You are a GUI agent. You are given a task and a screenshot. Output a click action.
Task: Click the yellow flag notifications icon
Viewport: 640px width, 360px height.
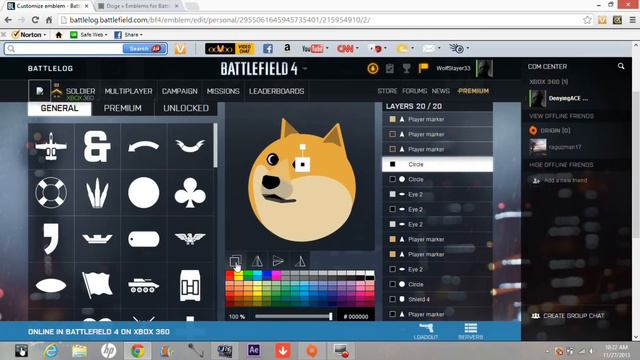(423, 68)
